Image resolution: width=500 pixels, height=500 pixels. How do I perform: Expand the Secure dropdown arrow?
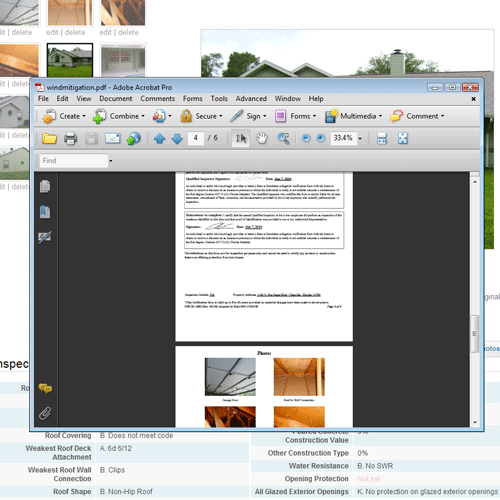(221, 116)
